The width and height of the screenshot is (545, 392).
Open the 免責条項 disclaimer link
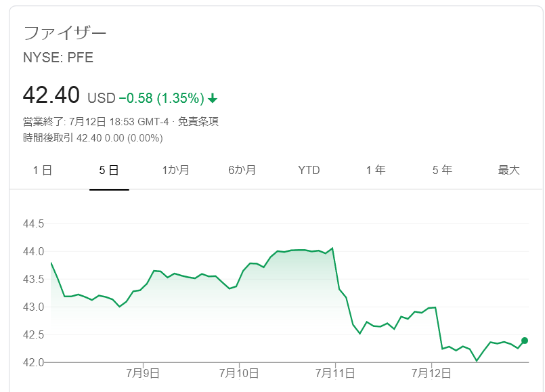point(199,122)
